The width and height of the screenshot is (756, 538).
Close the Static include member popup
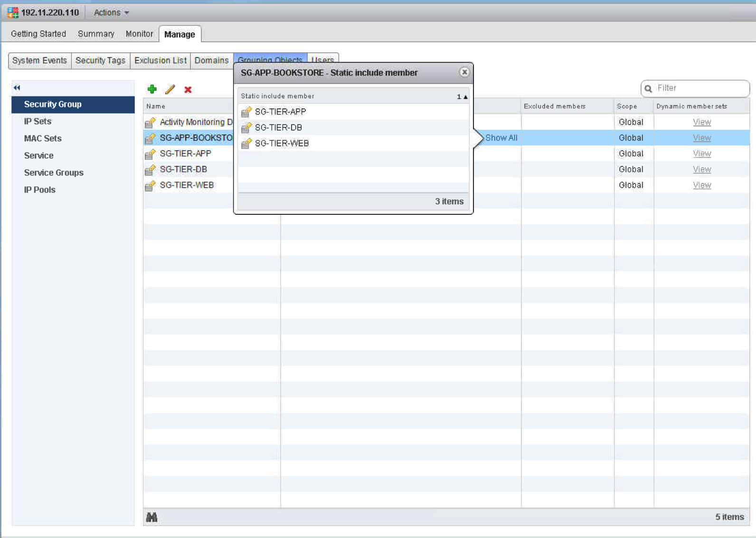tap(464, 72)
